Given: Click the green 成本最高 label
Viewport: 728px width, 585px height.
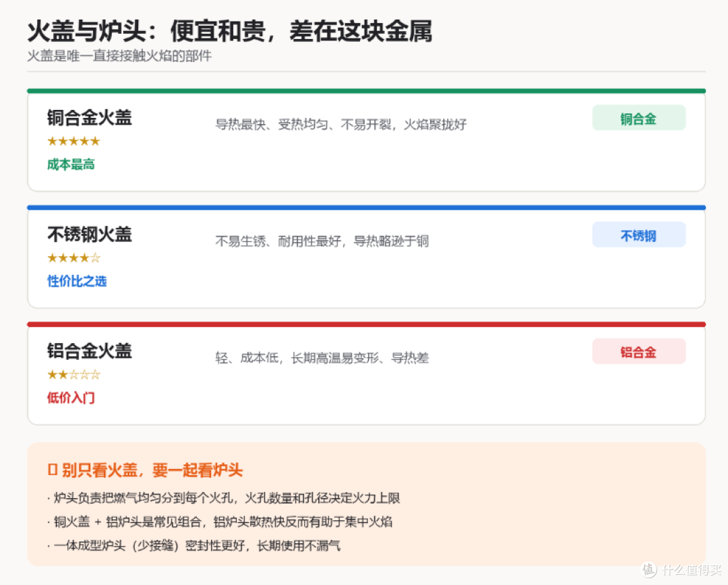Looking at the screenshot, I should click(71, 164).
